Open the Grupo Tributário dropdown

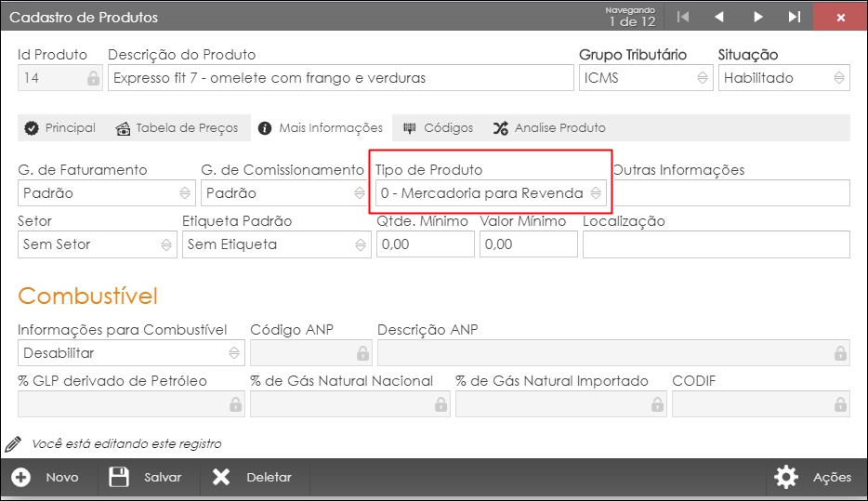click(x=646, y=78)
